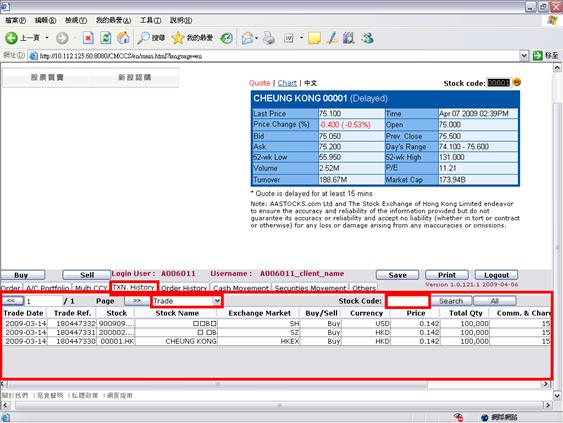Click the table horizontal scrollbar right arrow
Viewport: 563px width, 423px height.
pyautogui.click(x=546, y=384)
